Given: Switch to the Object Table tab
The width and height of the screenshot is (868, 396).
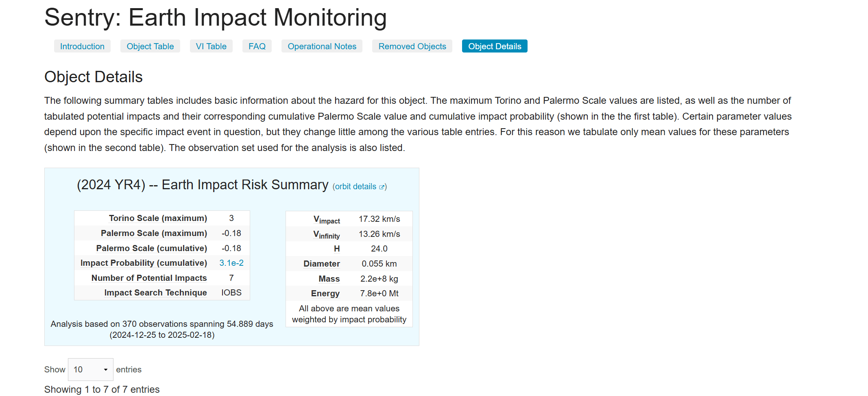Looking at the screenshot, I should point(150,46).
